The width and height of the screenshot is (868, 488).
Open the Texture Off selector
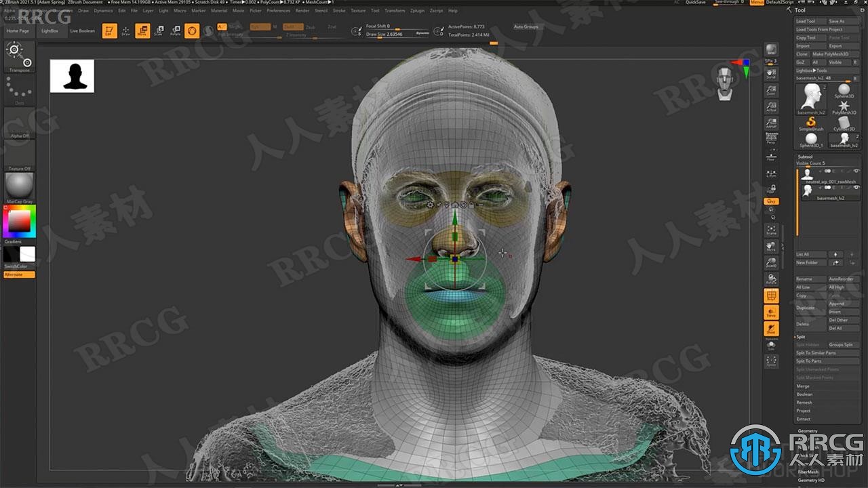pos(19,156)
